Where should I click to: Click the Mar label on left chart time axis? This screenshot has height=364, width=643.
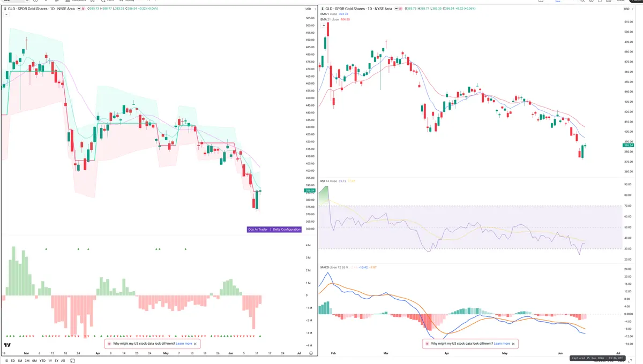26,353
